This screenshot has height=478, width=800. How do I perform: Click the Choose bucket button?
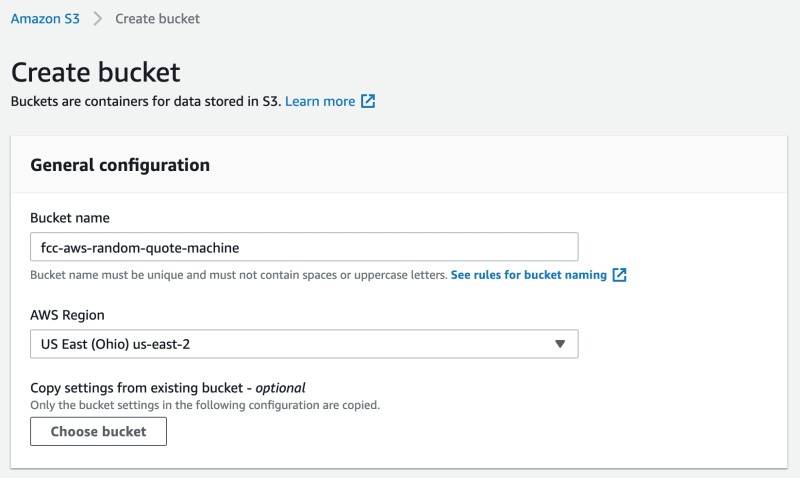pos(98,432)
